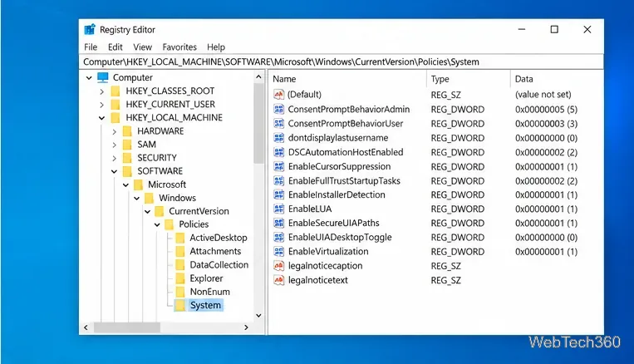Viewport: 634px width, 364px height.
Task: Click the DSCAutomationHostEnabled DWORD icon
Action: coord(278,152)
